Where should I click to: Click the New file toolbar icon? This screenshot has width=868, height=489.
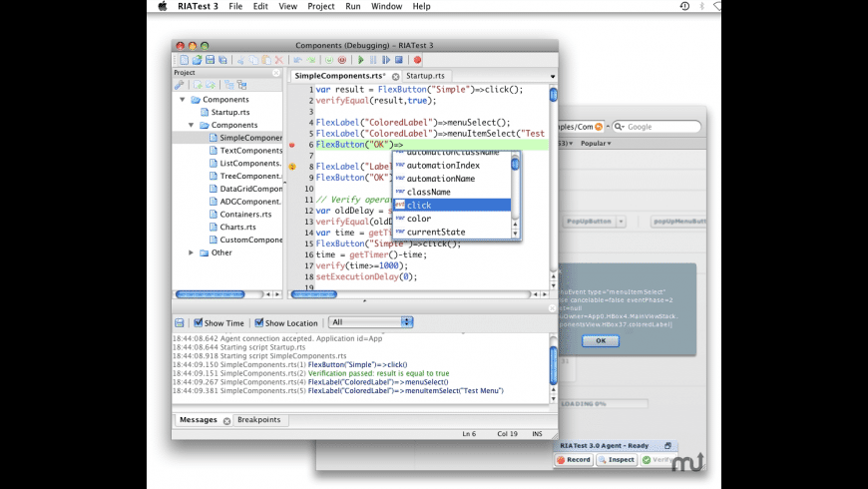(184, 60)
